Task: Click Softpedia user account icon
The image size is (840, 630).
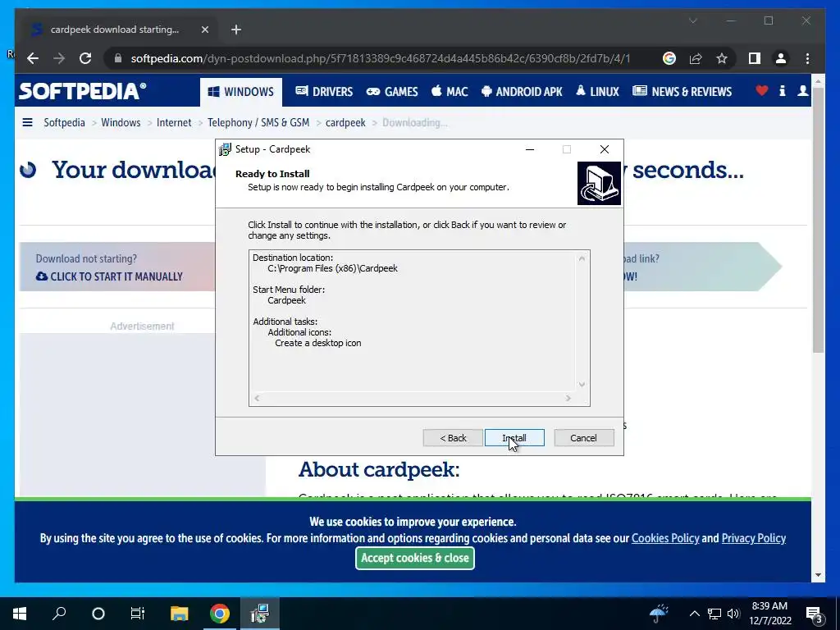Action: tap(802, 91)
